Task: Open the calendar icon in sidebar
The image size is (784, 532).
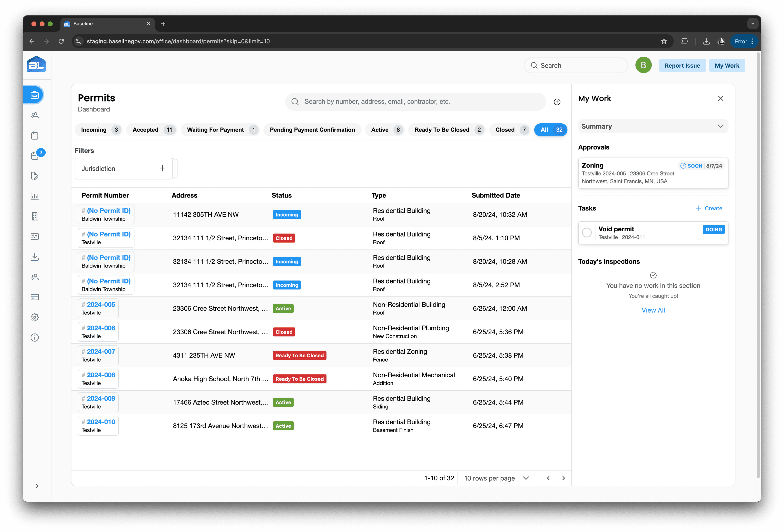Action: point(35,136)
